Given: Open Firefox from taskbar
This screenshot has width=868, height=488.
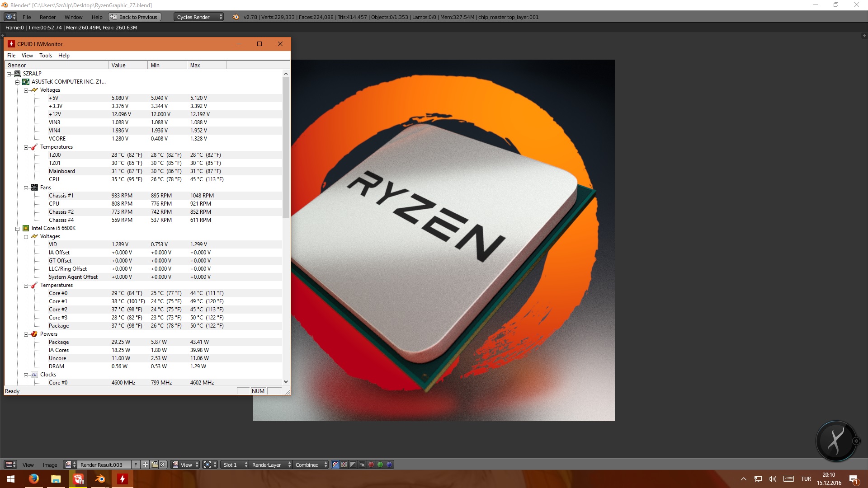Looking at the screenshot, I should coord(33,479).
